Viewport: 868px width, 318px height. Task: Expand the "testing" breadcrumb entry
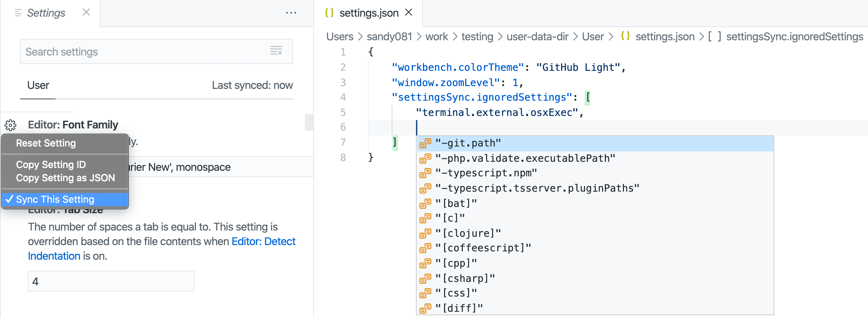pyautogui.click(x=477, y=36)
